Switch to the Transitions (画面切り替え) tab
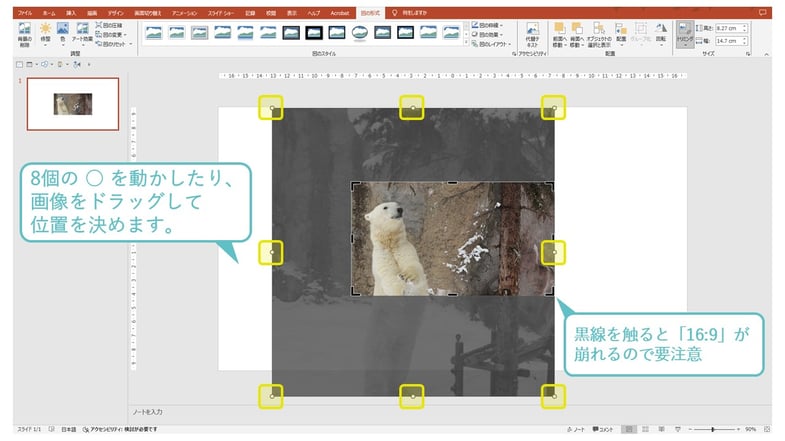 [x=147, y=13]
